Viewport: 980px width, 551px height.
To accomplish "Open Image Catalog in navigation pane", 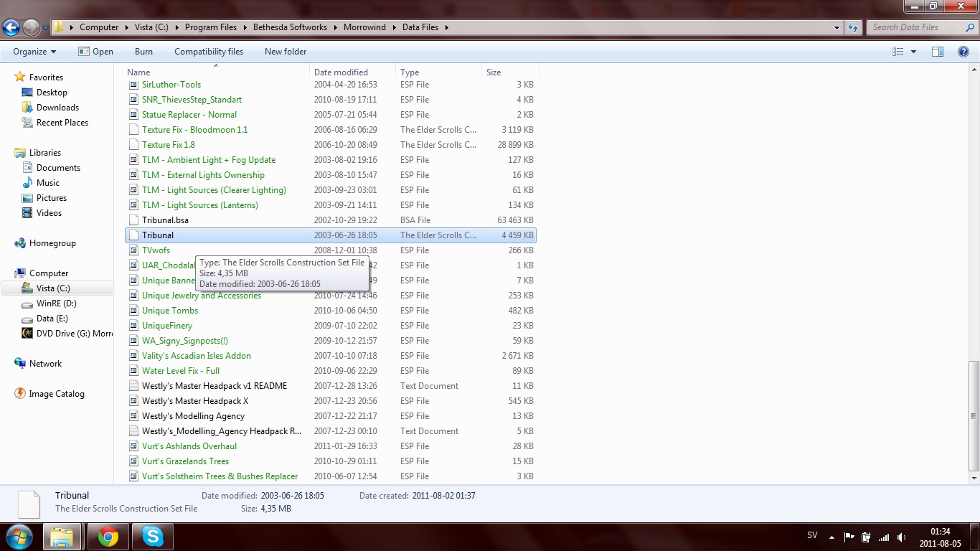I will 57,394.
